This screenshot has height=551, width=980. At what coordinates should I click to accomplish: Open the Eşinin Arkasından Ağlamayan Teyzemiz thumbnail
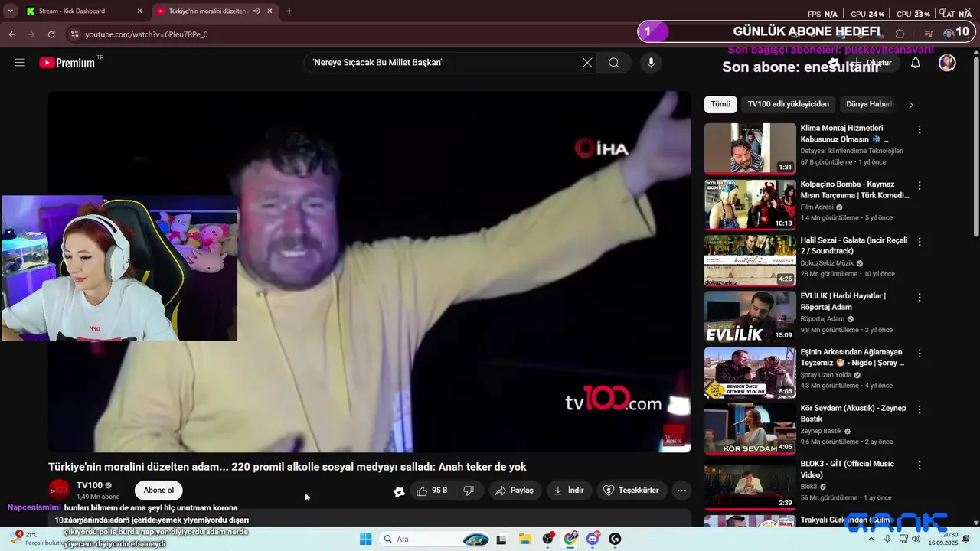(x=750, y=372)
